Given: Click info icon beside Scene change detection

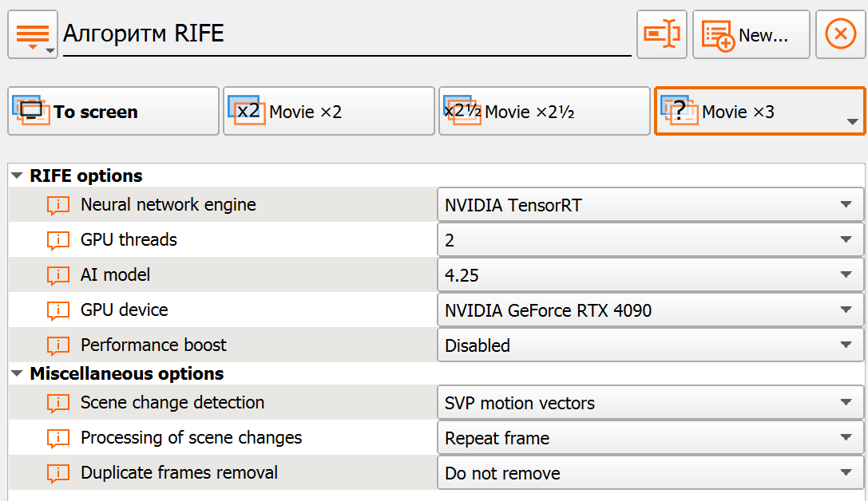Looking at the screenshot, I should click(x=58, y=403).
